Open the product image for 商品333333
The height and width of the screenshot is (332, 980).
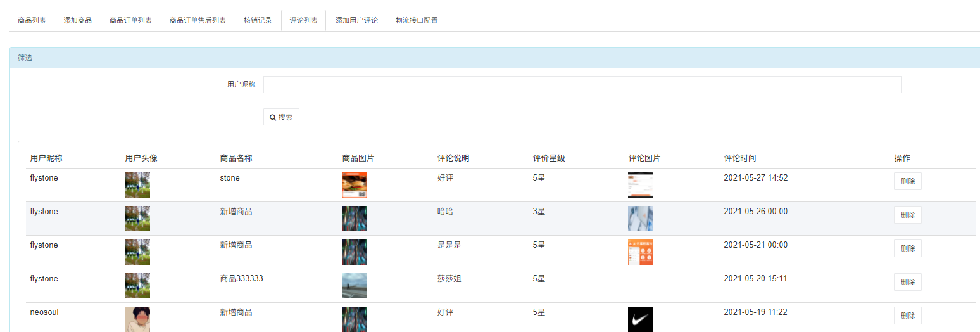(354, 286)
